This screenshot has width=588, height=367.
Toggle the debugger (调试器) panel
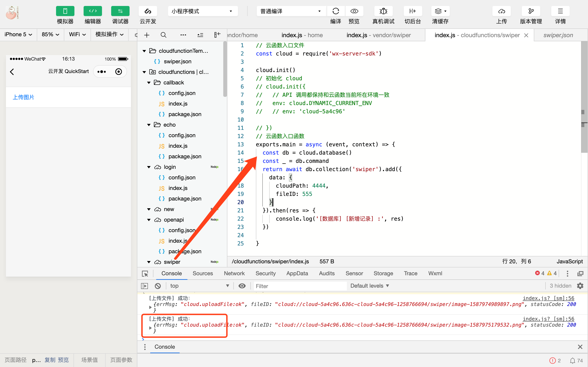coord(120,11)
